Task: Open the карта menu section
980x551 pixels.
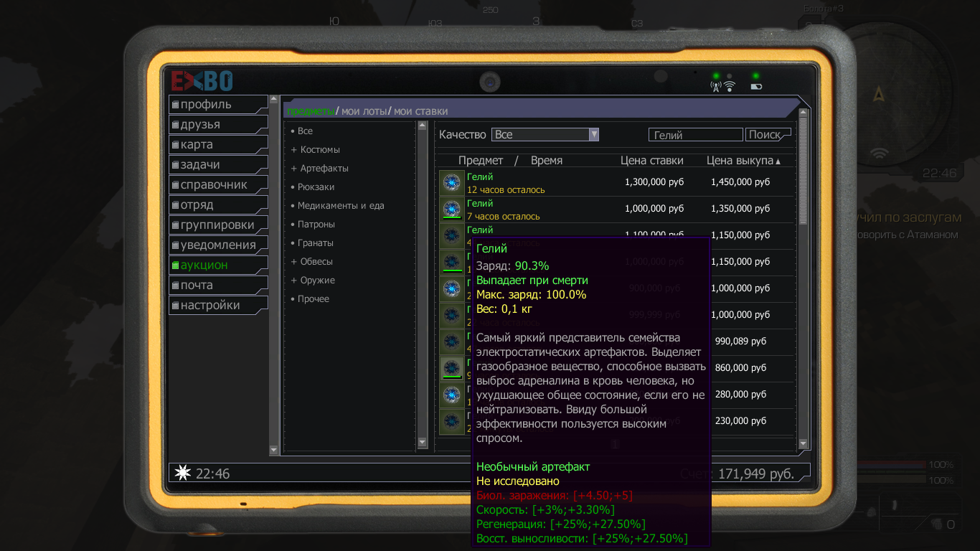Action: point(218,144)
